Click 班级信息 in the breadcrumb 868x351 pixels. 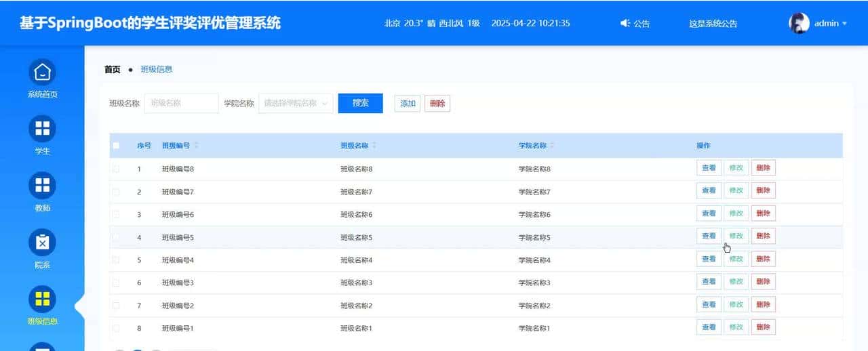(157, 69)
